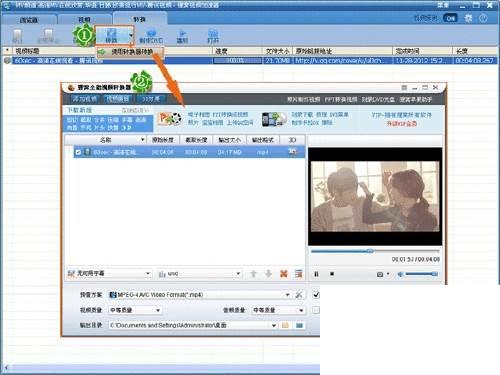Open settings gear icon in top bar
The image size is (500, 375).
point(469,18)
